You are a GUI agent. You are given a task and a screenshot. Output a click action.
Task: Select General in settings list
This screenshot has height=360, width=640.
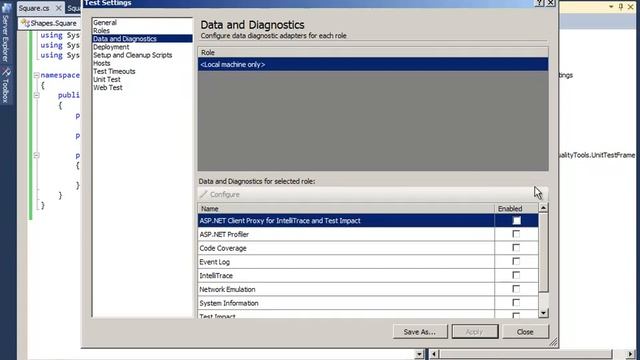coord(105,22)
